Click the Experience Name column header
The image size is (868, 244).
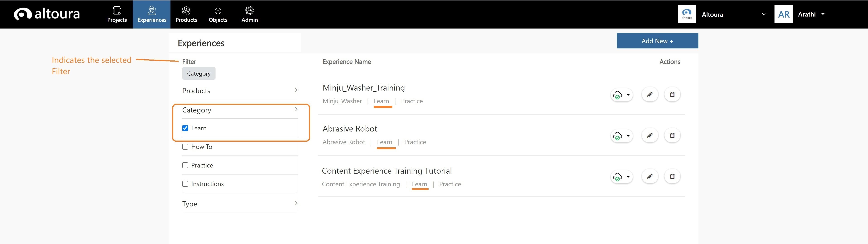tap(347, 62)
